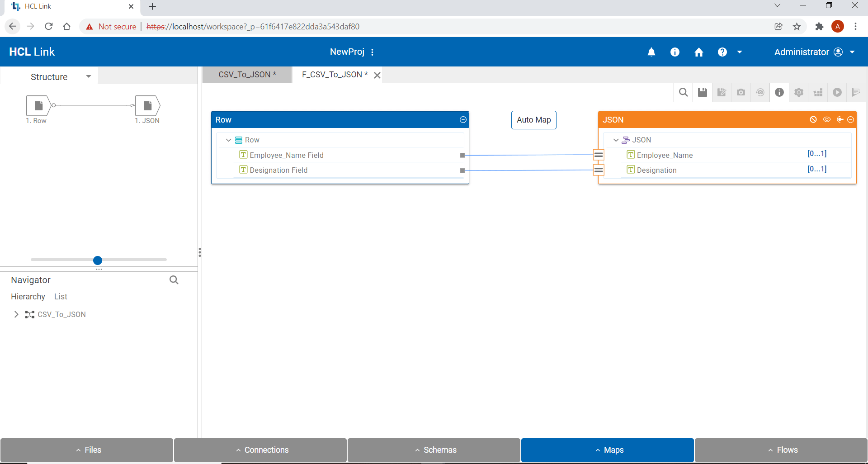The image size is (868, 464).
Task: Collapse the JSON tree node
Action: tap(616, 140)
